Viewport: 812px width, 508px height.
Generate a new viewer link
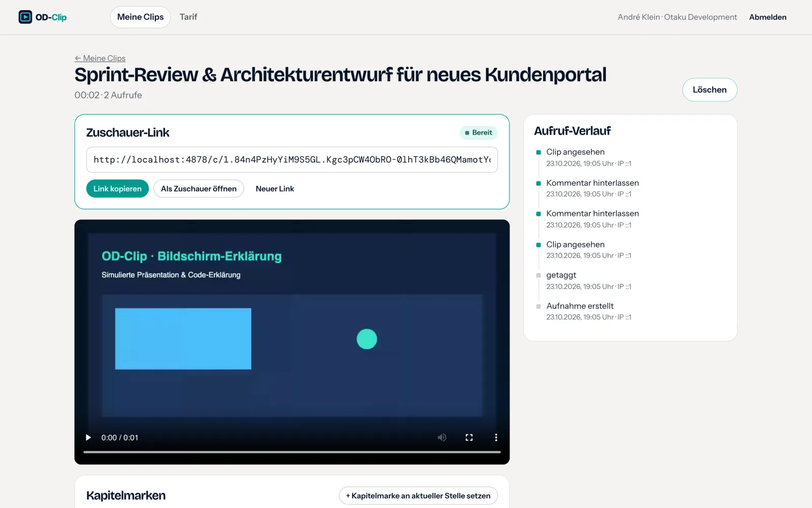point(275,188)
